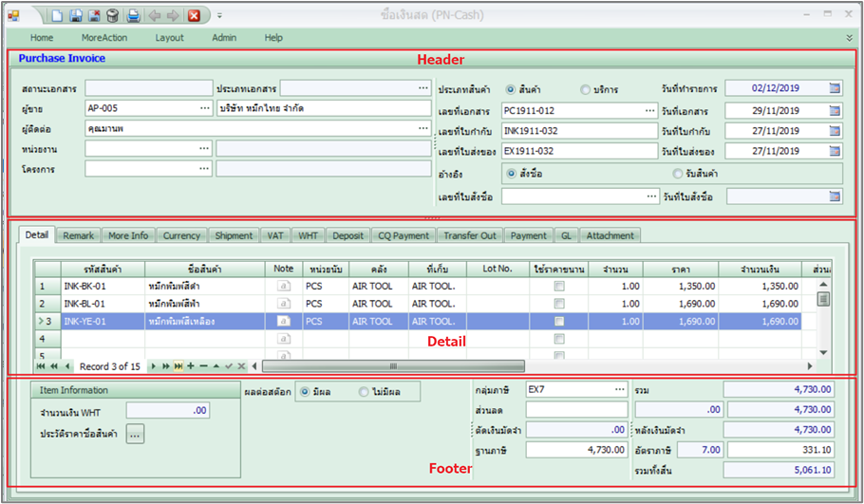Choose ไม่มีผล stock effect radio button
864x504 pixels.
365,391
